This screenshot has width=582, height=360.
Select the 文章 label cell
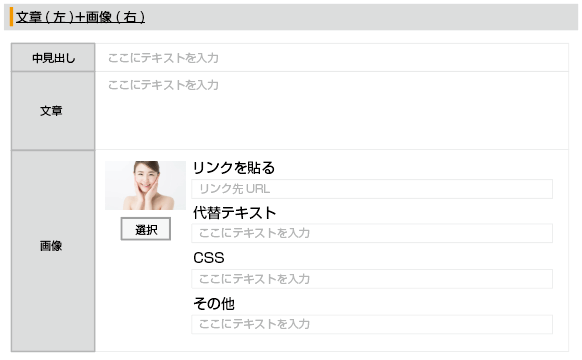[53, 111]
